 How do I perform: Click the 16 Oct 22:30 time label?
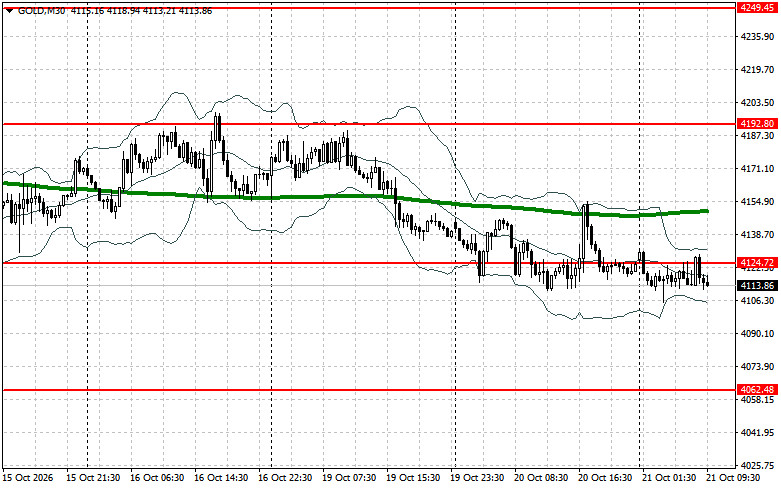click(285, 478)
